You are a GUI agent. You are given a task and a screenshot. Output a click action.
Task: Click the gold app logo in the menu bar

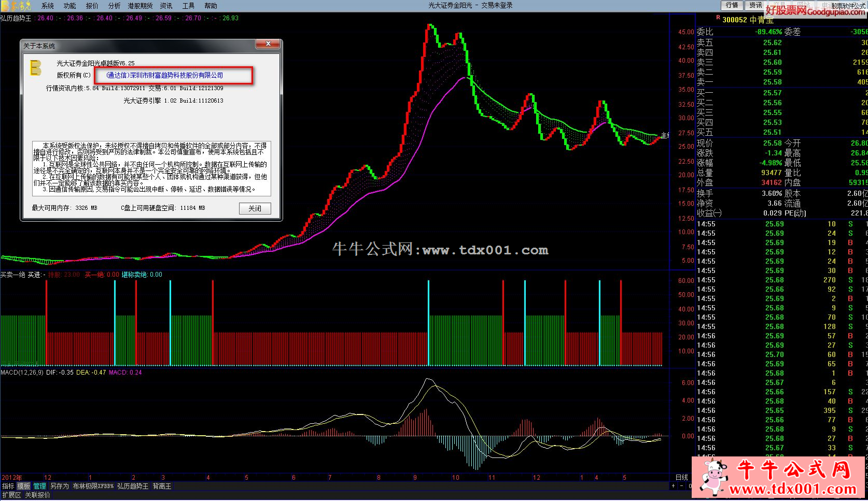(x=16, y=6)
